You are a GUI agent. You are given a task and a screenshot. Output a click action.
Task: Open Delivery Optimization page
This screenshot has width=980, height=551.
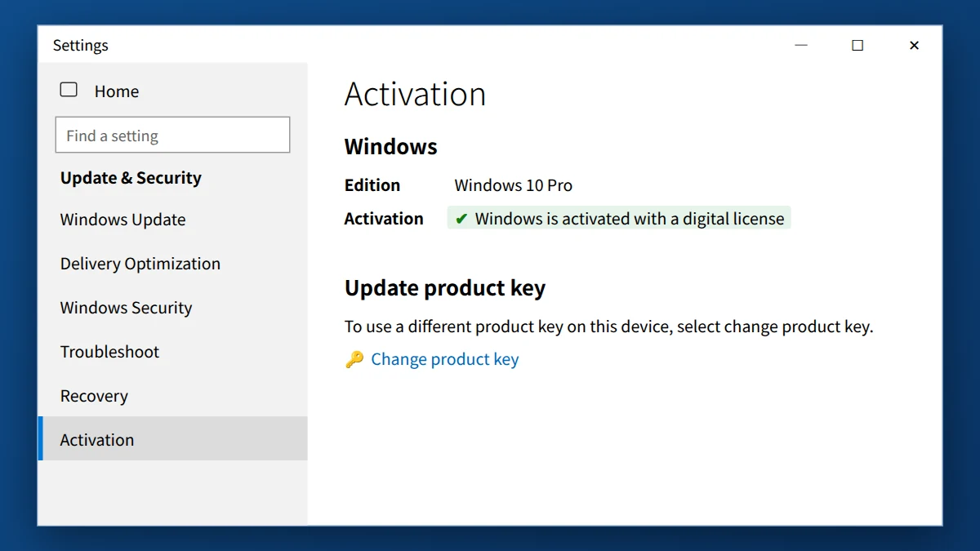tap(172, 264)
